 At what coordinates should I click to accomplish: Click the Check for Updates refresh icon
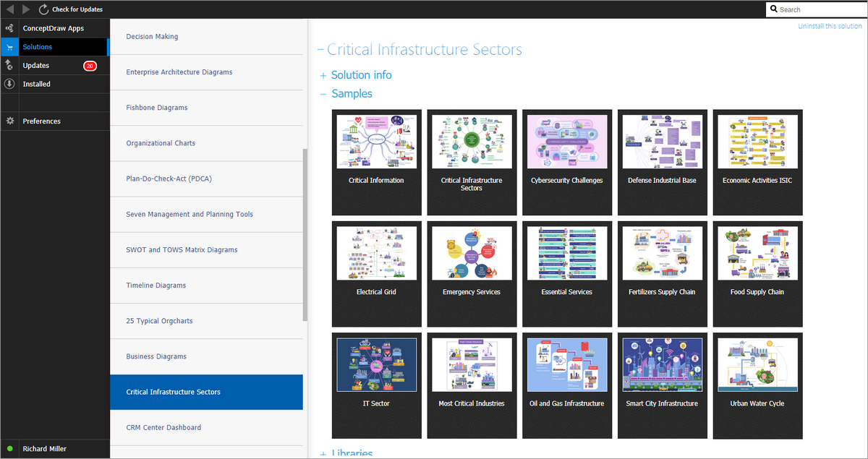pos(44,9)
